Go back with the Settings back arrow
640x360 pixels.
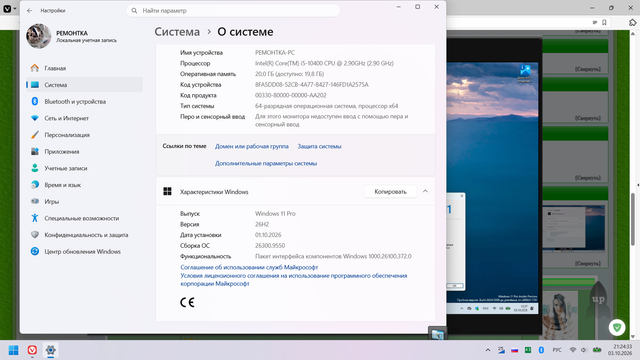(29, 11)
